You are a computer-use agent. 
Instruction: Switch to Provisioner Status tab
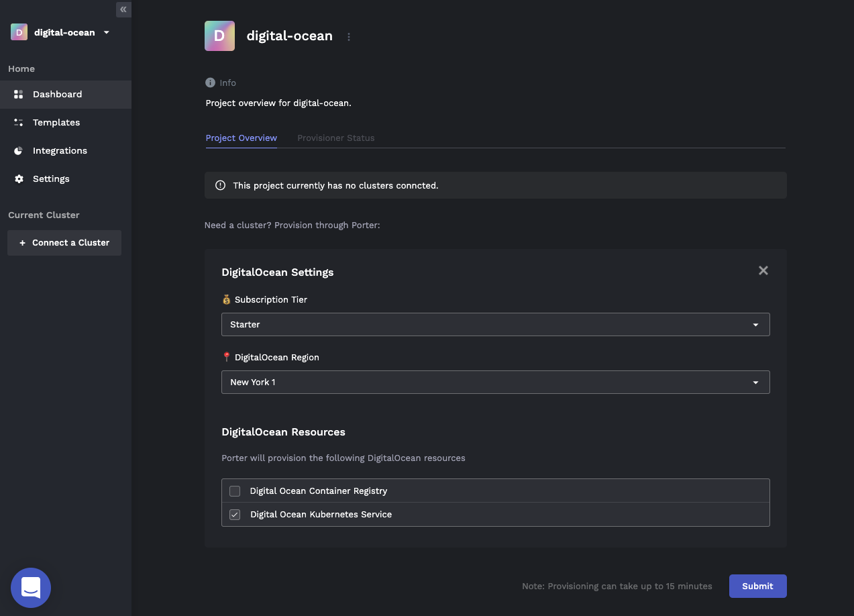point(336,138)
